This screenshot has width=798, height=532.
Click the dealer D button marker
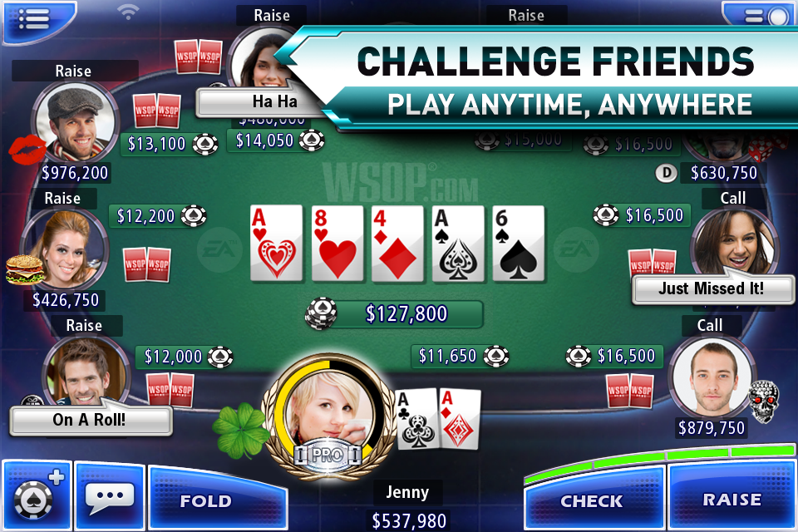666,173
